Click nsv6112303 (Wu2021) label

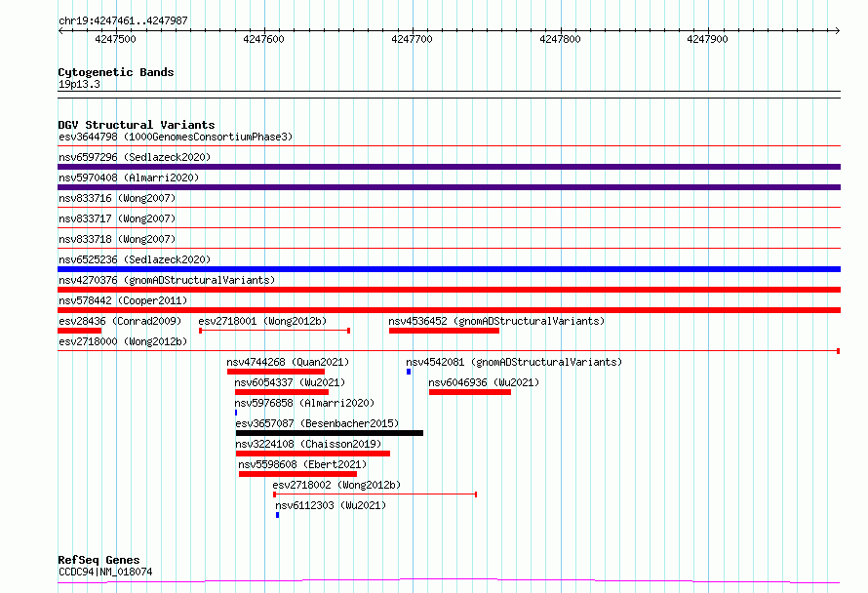click(x=331, y=505)
